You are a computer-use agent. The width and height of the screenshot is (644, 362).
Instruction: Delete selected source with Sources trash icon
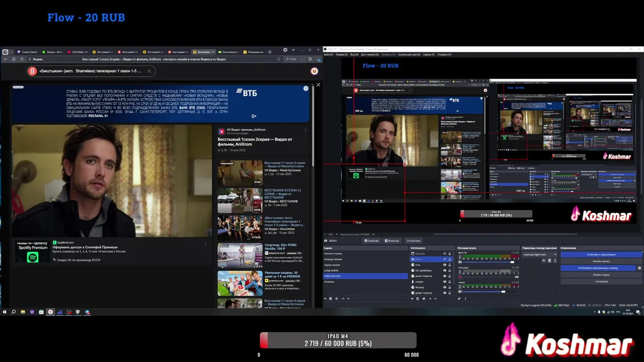click(418, 298)
